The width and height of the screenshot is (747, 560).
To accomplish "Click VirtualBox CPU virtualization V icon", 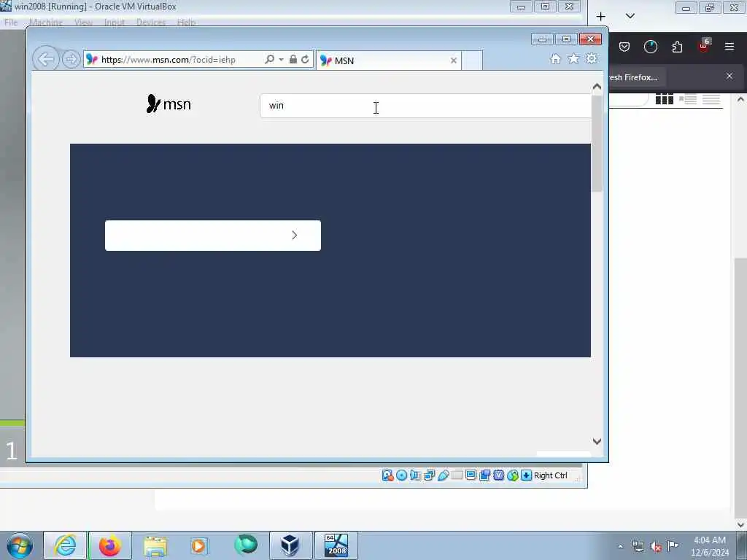I will [498, 475].
